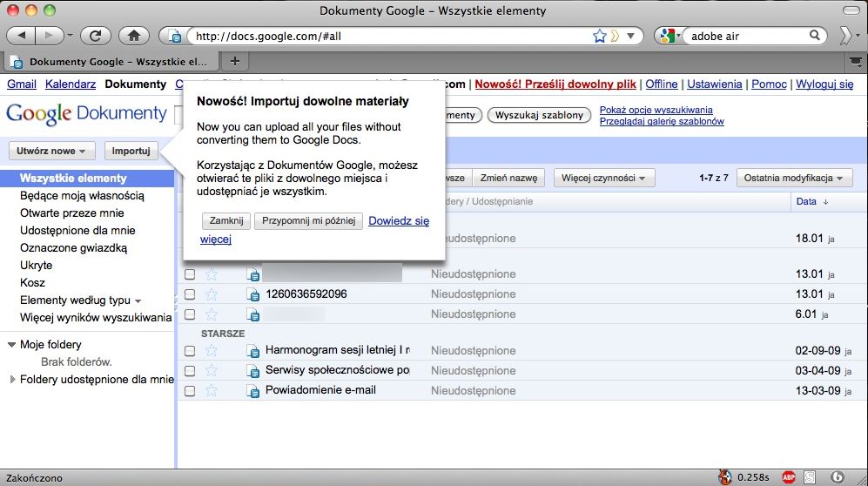
Task: Click the URL address field
Action: coord(390,36)
